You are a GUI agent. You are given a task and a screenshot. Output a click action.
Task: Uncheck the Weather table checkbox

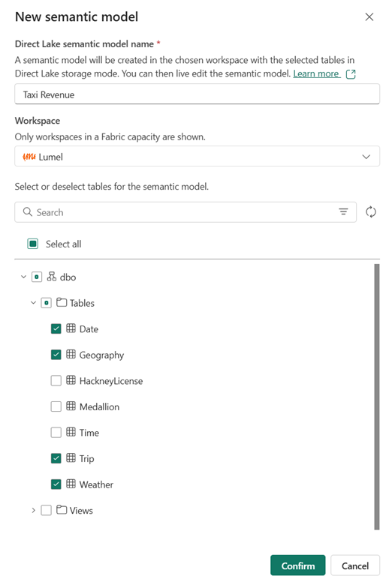coord(56,484)
